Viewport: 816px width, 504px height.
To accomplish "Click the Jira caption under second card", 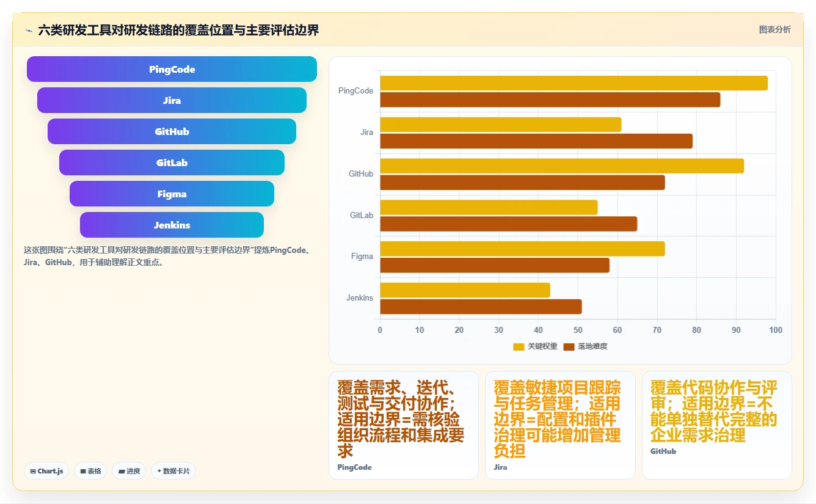I will [500, 467].
